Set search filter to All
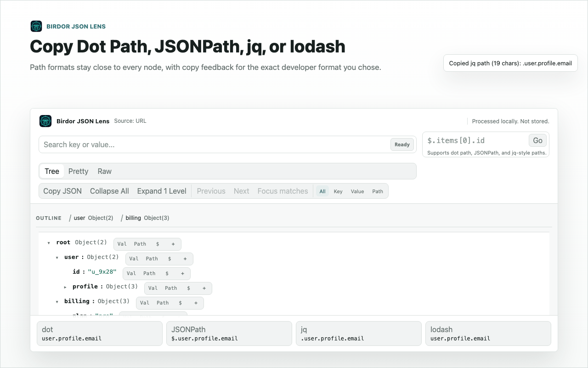The image size is (588, 368). [322, 191]
